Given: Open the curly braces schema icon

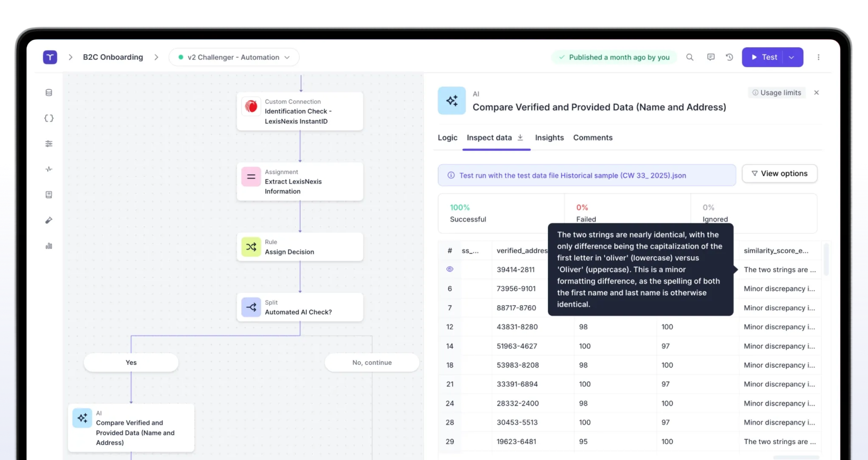Looking at the screenshot, I should click(49, 118).
